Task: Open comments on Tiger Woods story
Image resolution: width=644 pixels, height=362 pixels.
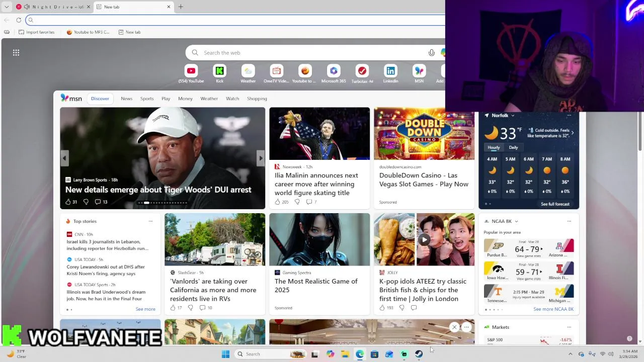Action: tap(101, 202)
